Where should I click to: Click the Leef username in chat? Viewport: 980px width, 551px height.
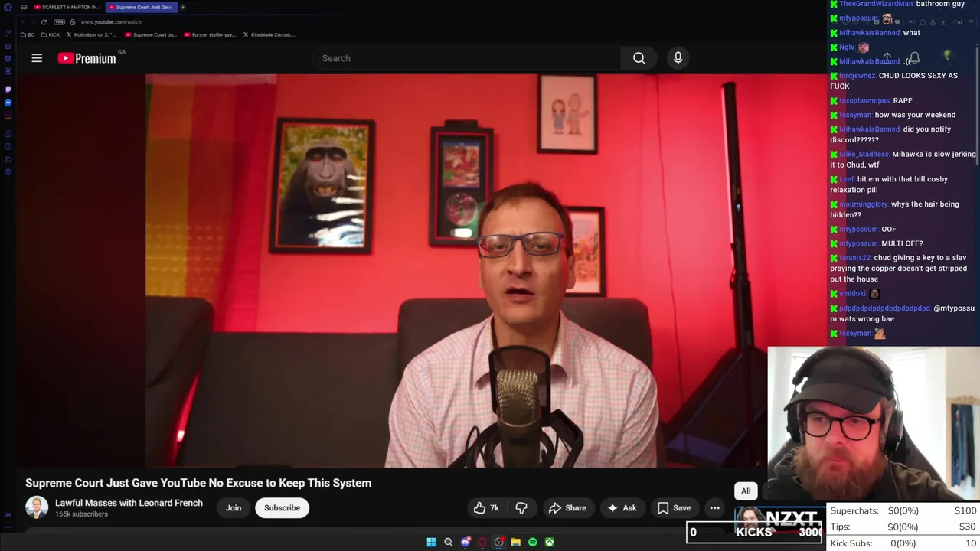847,179
